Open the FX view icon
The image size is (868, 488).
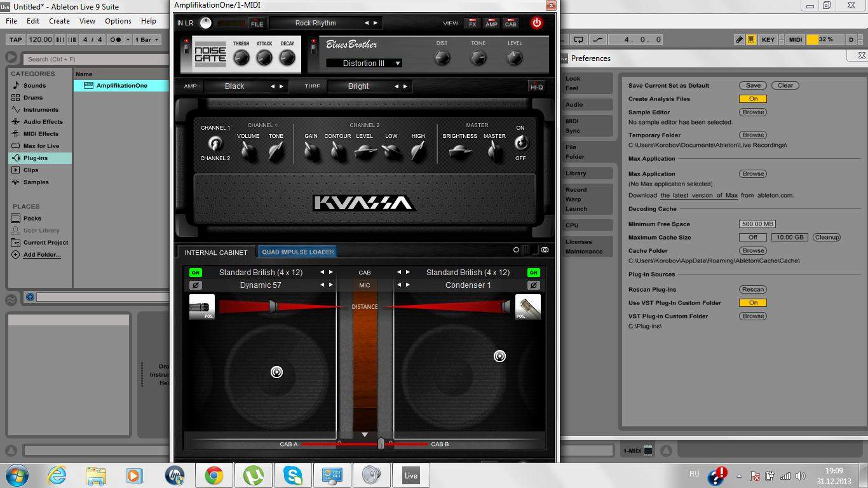(x=472, y=24)
